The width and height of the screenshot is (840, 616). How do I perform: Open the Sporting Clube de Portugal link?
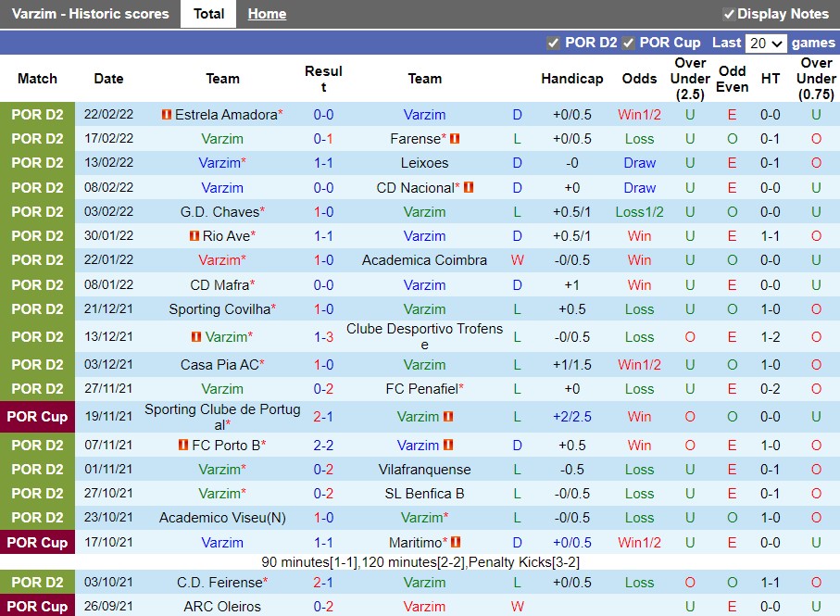click(x=222, y=417)
